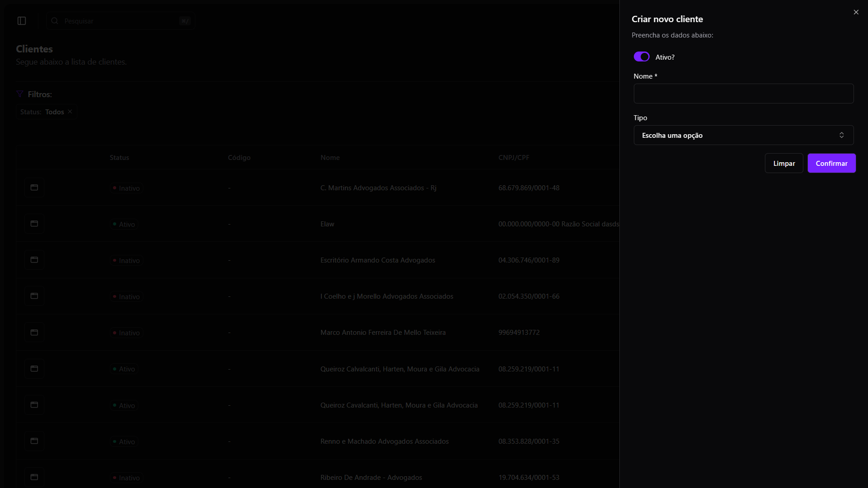The width and height of the screenshot is (868, 488).
Task: Open details icon for C. Martins row
Action: tap(34, 188)
